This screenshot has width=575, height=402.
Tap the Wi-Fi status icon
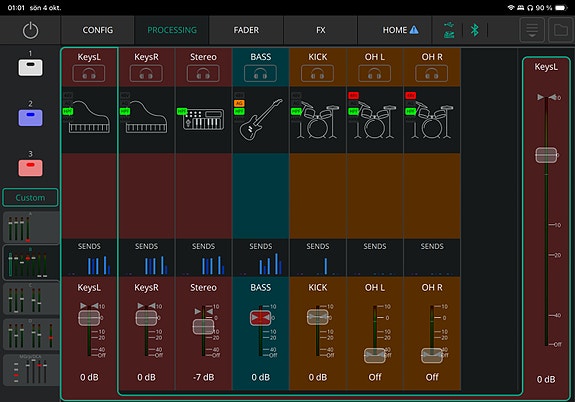click(x=511, y=7)
